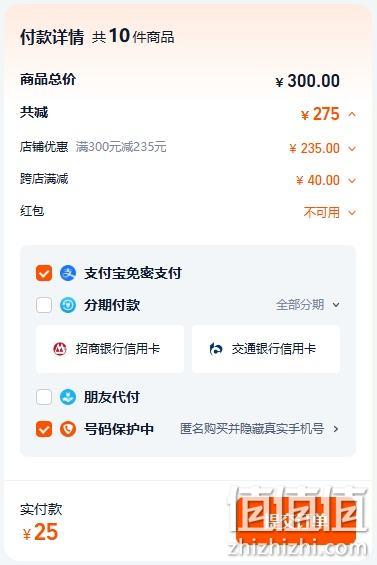Expand the 跨店满减 ¥40.00 details
The height and width of the screenshot is (565, 377).
(352, 181)
